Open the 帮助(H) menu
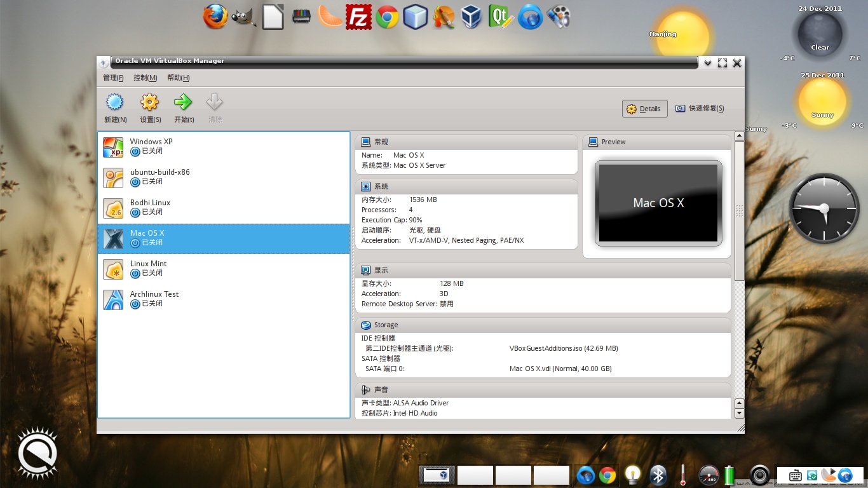 point(179,78)
